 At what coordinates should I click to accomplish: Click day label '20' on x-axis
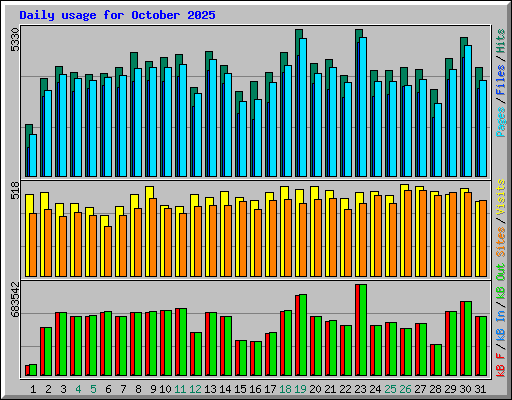click(315, 389)
